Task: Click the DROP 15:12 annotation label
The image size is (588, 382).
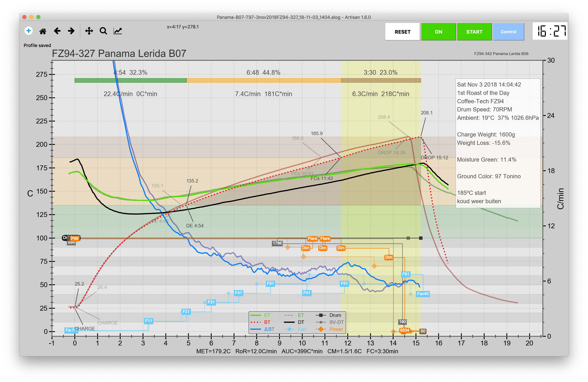Action: coord(434,158)
